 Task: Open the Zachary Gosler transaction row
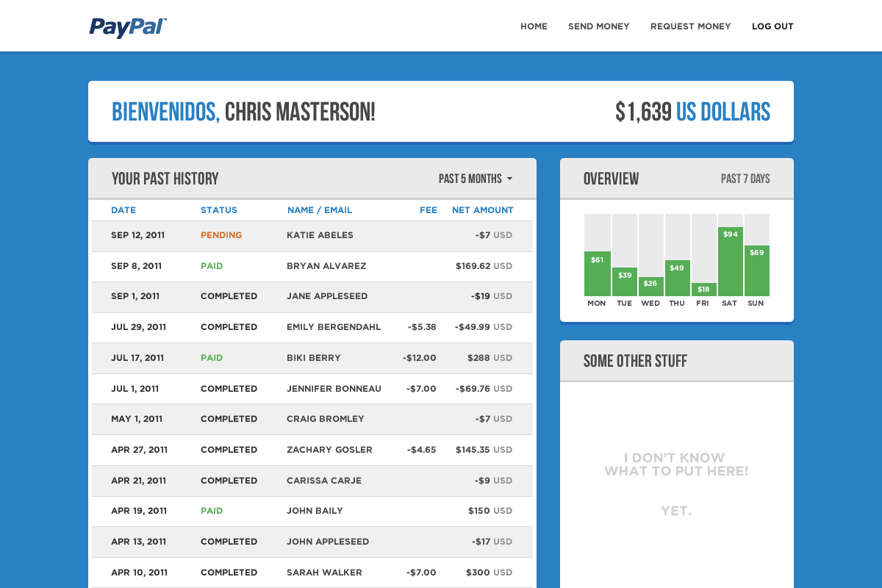coord(312,451)
